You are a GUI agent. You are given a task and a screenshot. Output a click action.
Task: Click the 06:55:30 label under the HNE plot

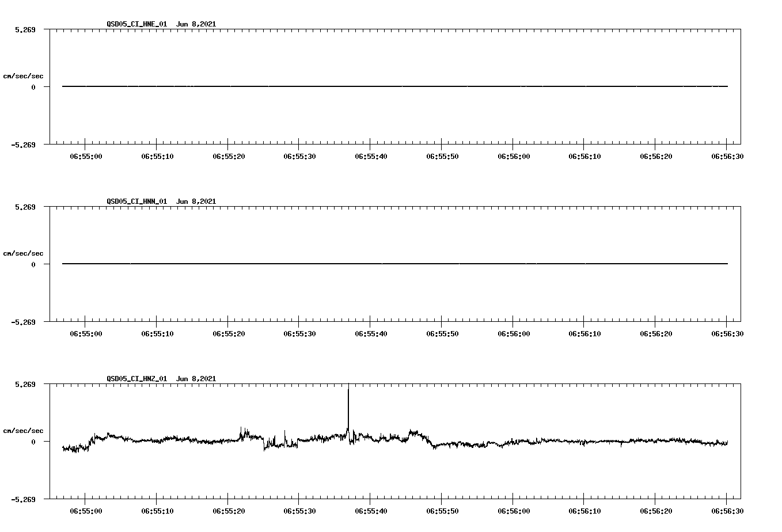click(x=299, y=156)
